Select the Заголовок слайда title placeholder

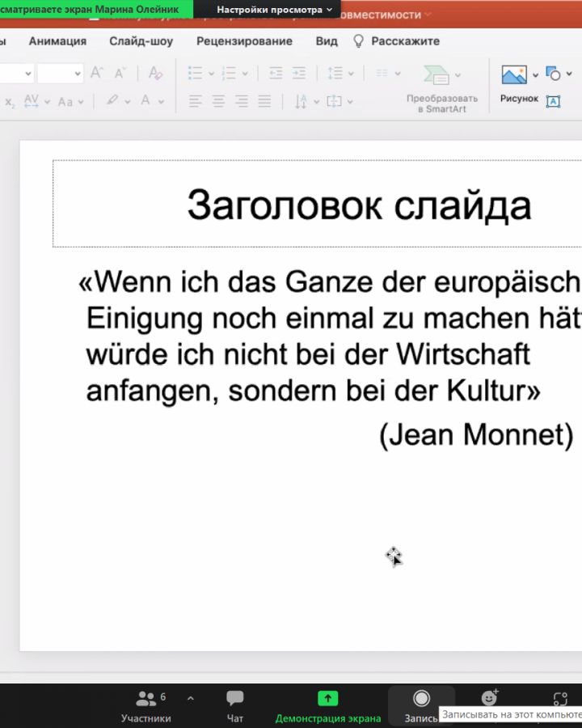359,204
